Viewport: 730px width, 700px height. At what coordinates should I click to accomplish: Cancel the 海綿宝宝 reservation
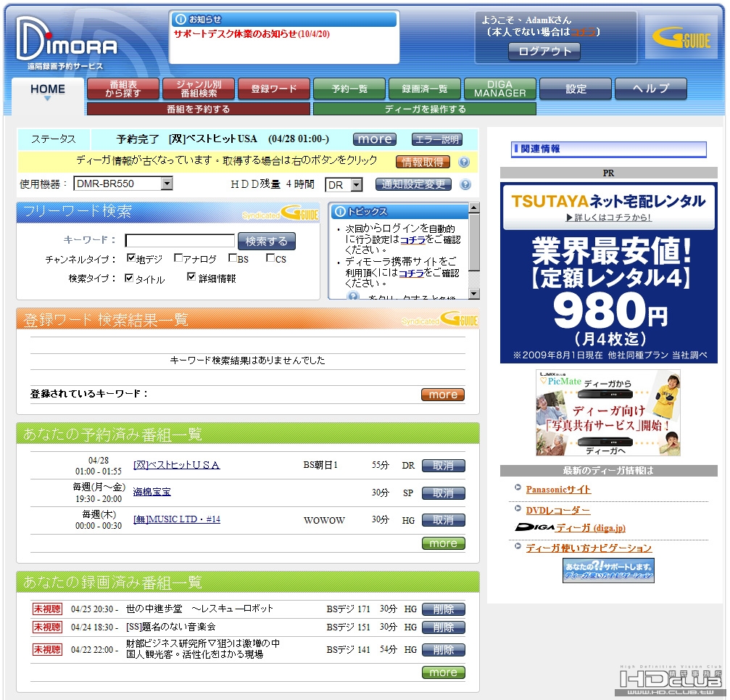pos(443,493)
